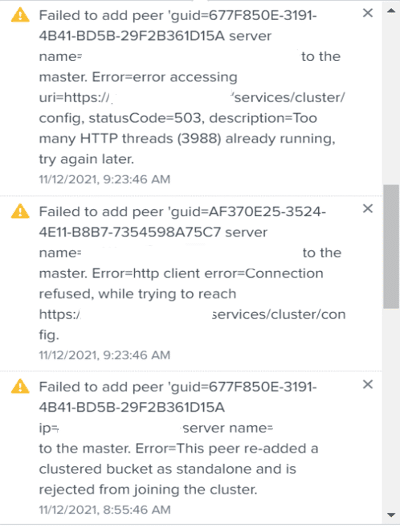Click the first 9:23:46 AM timestamp
The width and height of the screenshot is (400, 530).
click(104, 179)
